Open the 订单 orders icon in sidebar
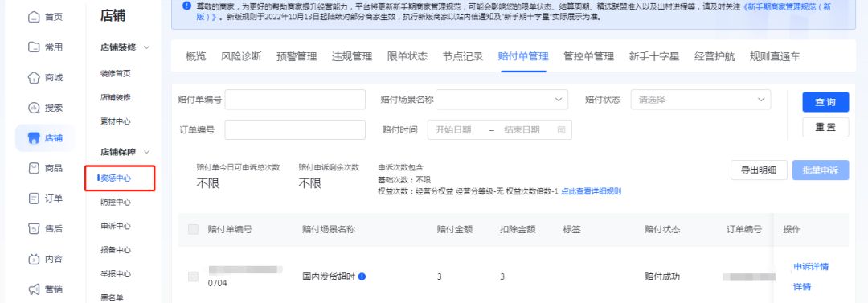Image resolution: width=868 pixels, height=303 pixels. coord(34,199)
